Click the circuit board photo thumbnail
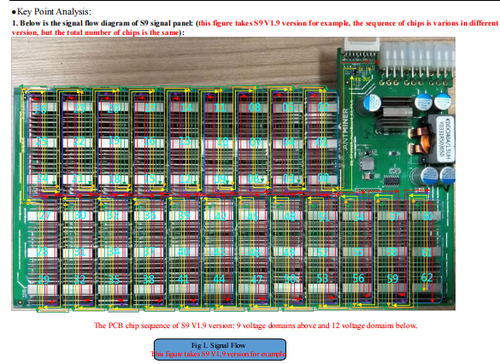500x364 pixels. point(233,174)
